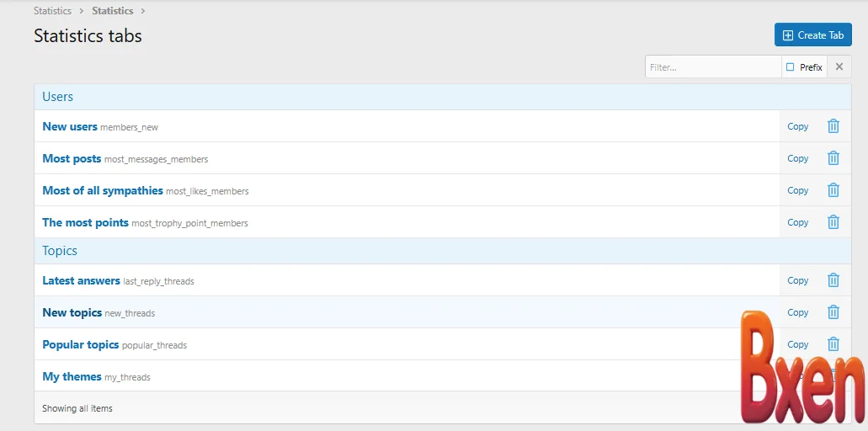Click the Create Tab button
Image resolution: width=868 pixels, height=431 pixels.
point(812,35)
